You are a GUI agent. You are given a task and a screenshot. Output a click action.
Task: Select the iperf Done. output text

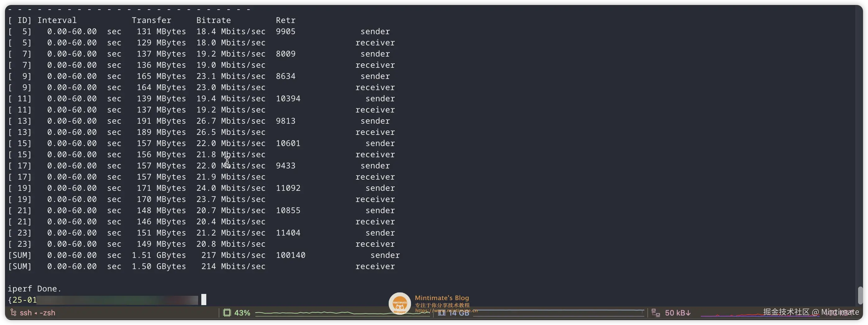tap(35, 289)
